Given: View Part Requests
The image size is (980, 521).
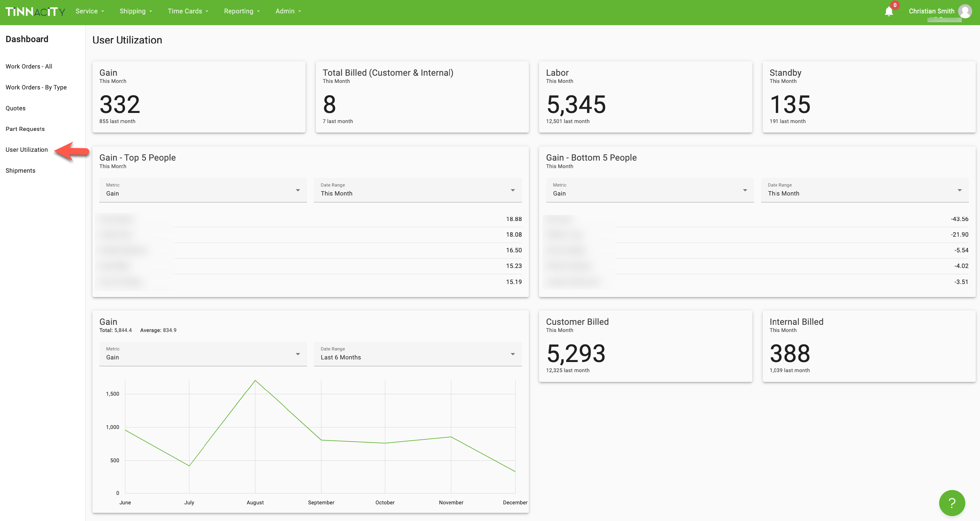Looking at the screenshot, I should 25,129.
